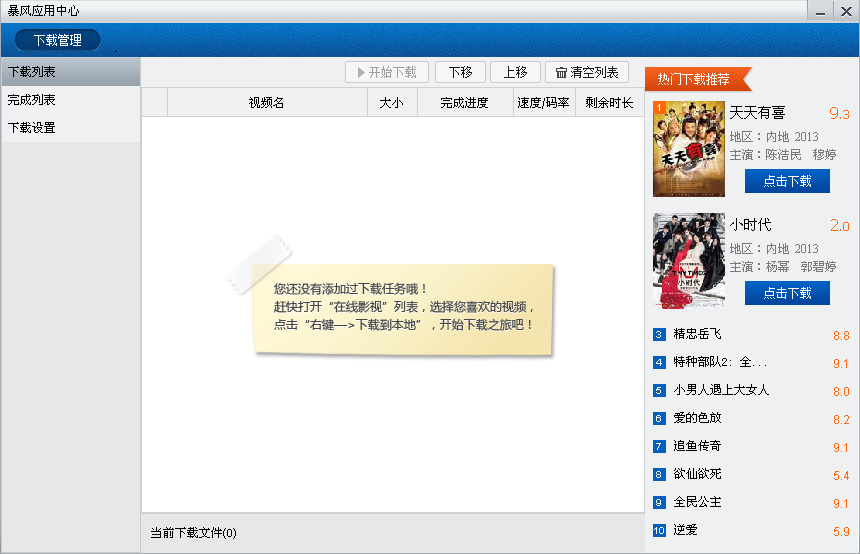Open 完成列表 in the sidebar
This screenshot has width=860, height=554.
point(71,100)
